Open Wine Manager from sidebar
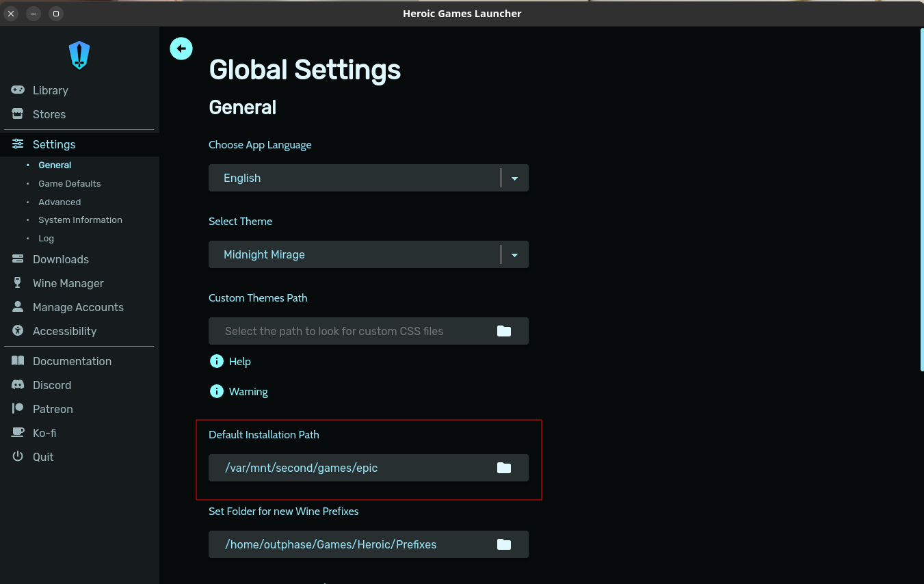The height and width of the screenshot is (584, 924). point(68,283)
